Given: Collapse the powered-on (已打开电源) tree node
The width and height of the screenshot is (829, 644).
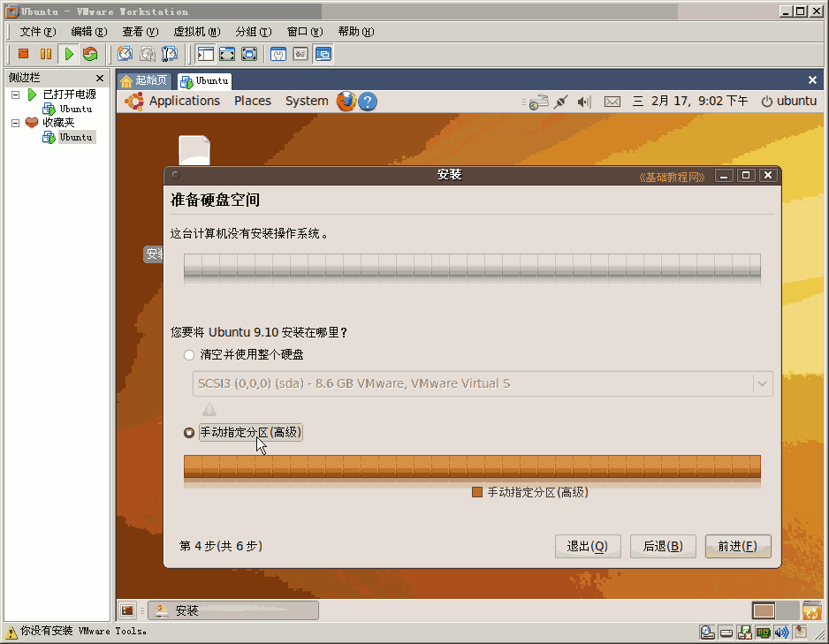Looking at the screenshot, I should coord(15,95).
